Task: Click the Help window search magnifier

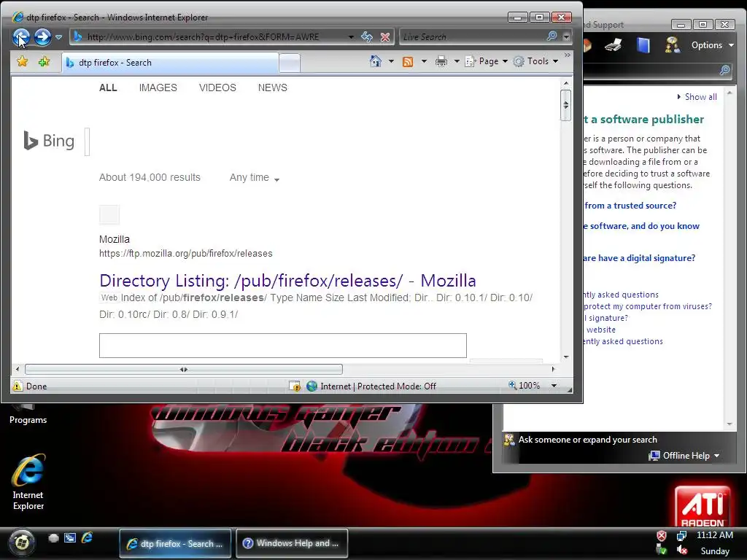Action: 724,71
